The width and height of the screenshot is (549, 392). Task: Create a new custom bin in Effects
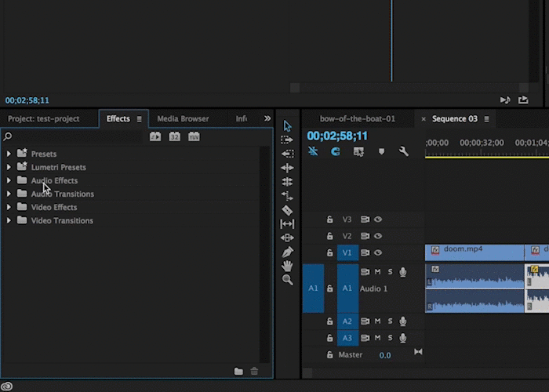(238, 372)
